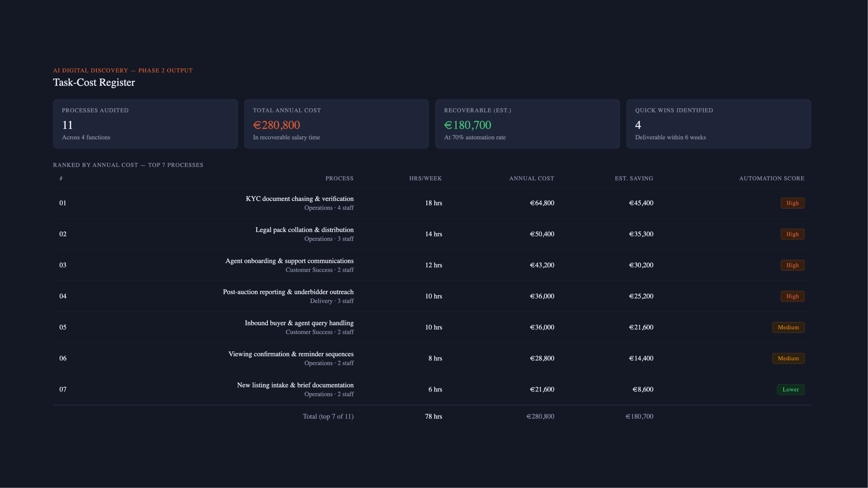Open the Total Annual Cost card
This screenshot has width=868, height=488.
[336, 124]
